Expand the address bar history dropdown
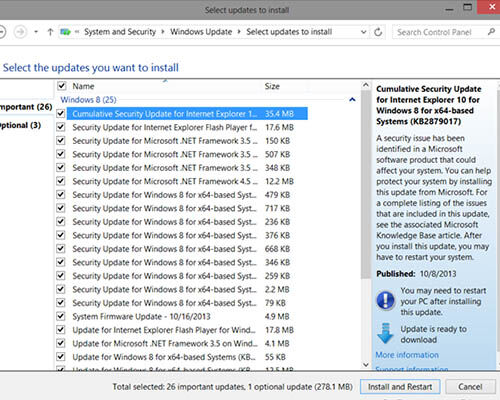Image resolution: width=500 pixels, height=400 pixels. (364, 32)
